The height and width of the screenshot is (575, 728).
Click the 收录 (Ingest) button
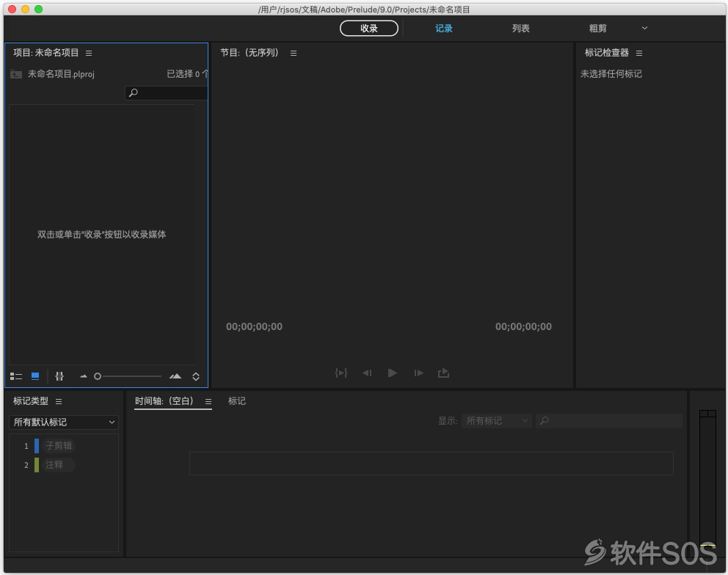coord(369,29)
